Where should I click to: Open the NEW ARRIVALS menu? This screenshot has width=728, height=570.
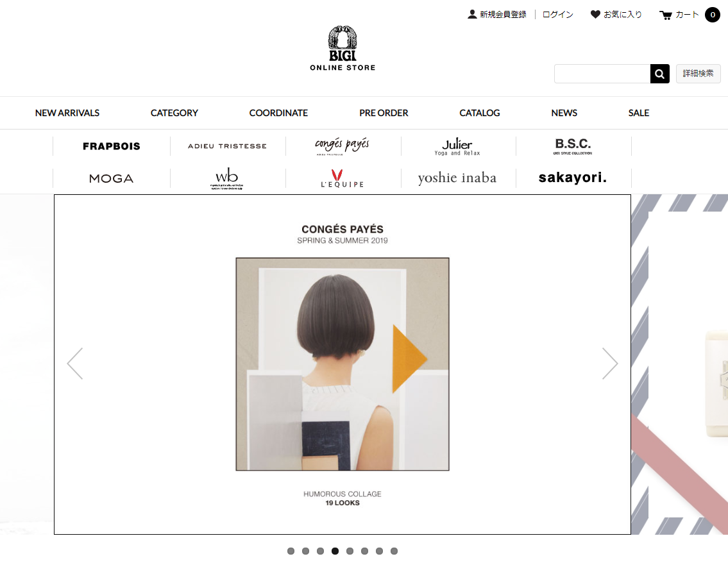point(67,113)
